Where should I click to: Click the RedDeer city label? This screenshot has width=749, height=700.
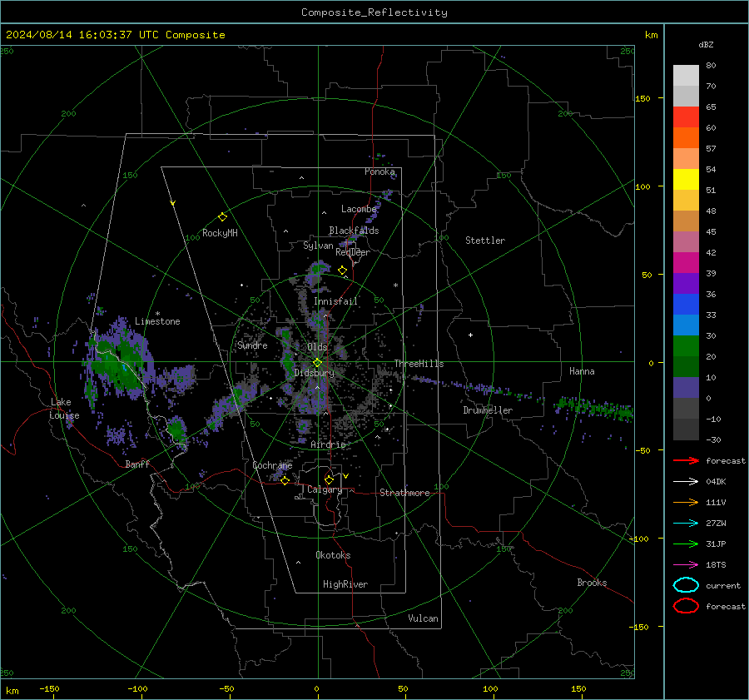(x=353, y=252)
